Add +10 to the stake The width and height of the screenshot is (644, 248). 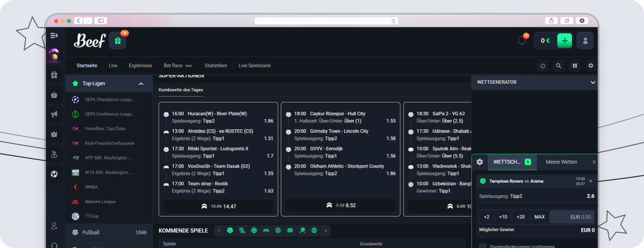pos(503,217)
